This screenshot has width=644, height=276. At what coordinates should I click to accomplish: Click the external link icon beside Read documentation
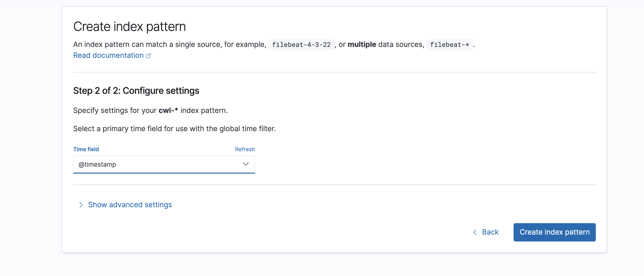pyautogui.click(x=148, y=56)
